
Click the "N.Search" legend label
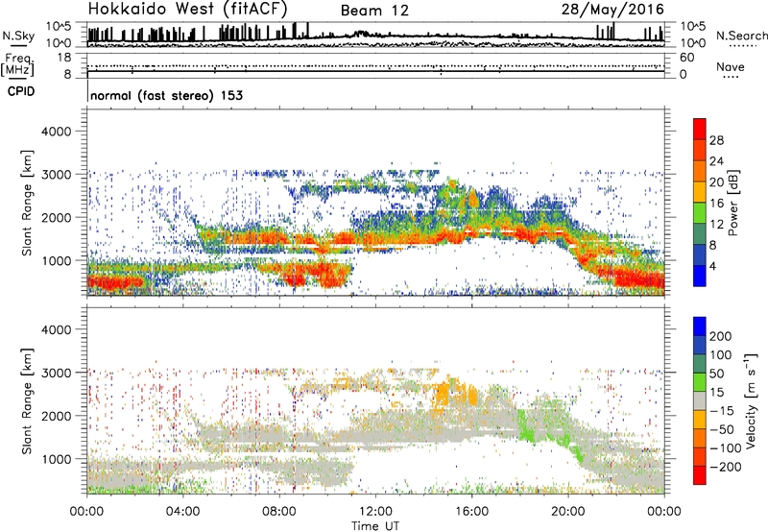(x=741, y=36)
